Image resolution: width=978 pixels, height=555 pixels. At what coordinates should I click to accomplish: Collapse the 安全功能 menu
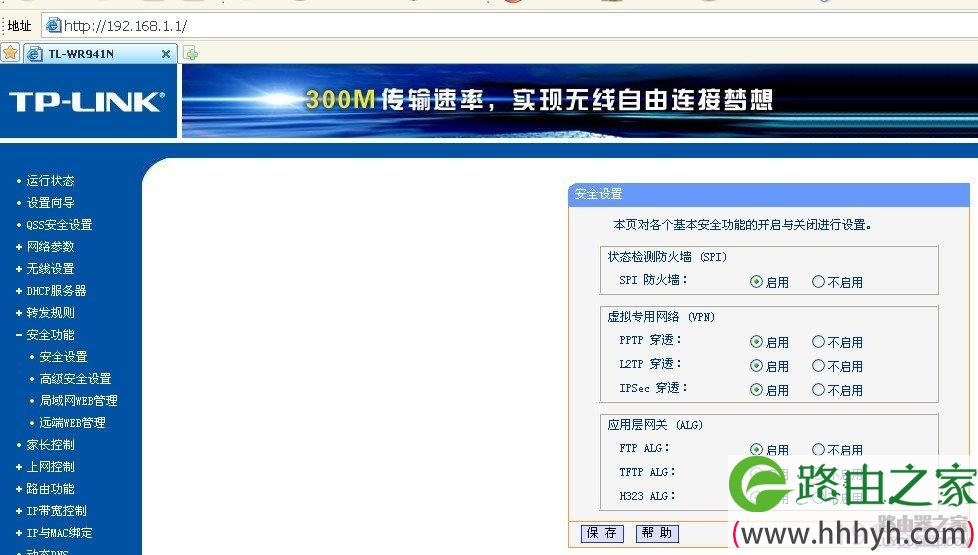click(x=51, y=335)
